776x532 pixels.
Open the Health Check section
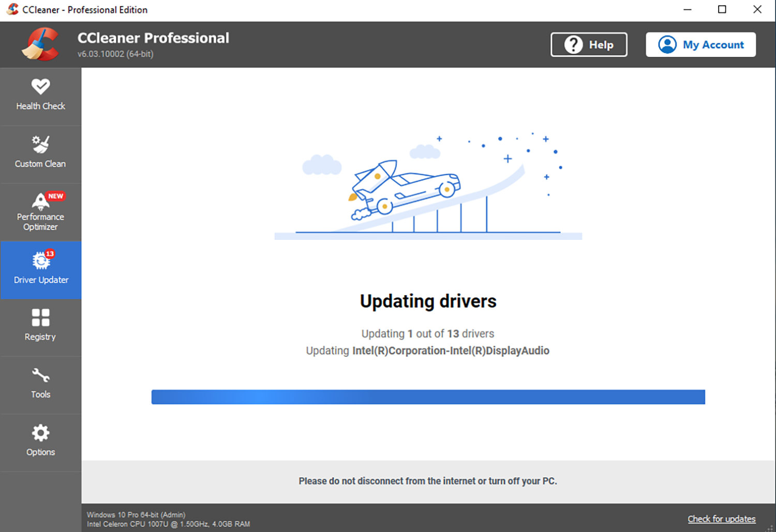(40, 96)
